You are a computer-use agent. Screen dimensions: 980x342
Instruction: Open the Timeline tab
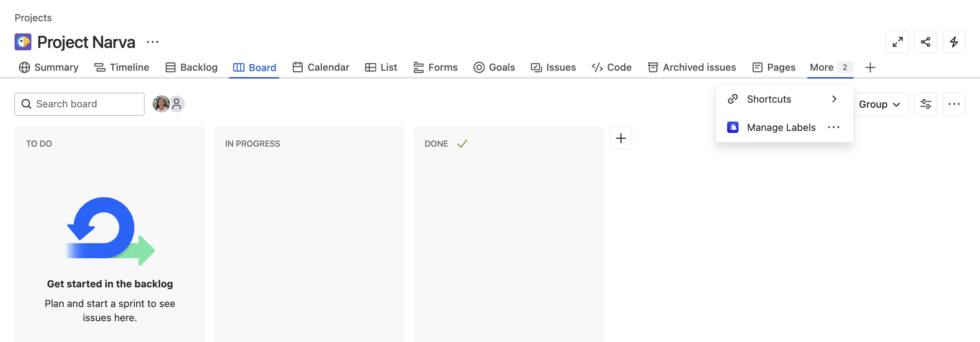tap(122, 68)
